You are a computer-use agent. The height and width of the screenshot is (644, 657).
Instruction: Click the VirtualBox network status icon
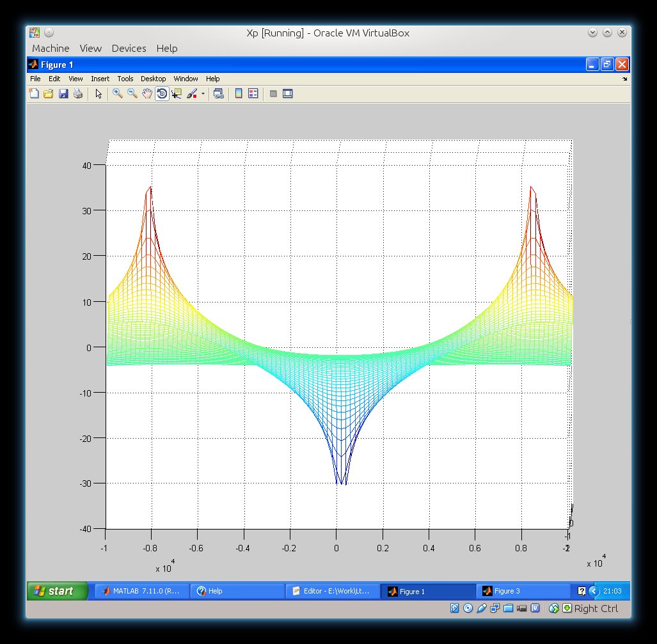click(495, 608)
